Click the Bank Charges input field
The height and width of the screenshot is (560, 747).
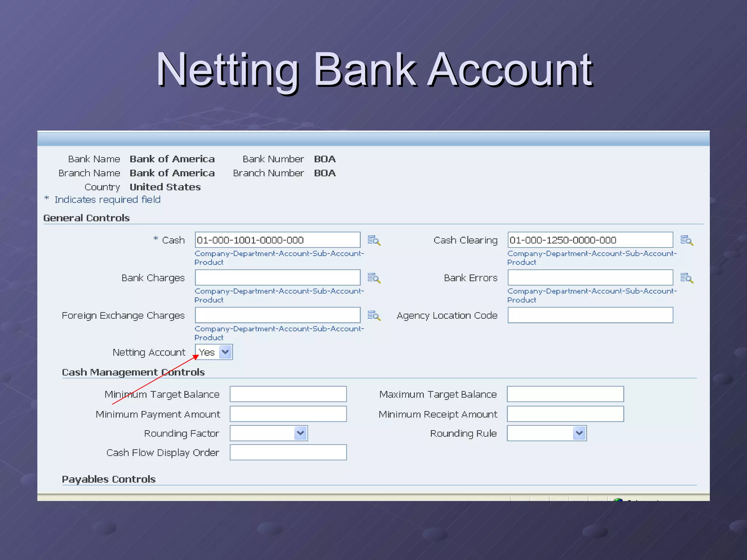click(278, 277)
